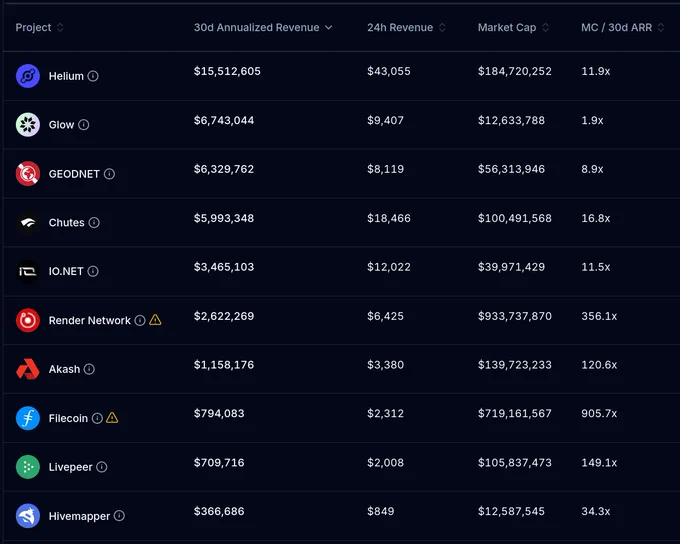Select Chutes' annualized revenue $5,993,348

(224, 218)
